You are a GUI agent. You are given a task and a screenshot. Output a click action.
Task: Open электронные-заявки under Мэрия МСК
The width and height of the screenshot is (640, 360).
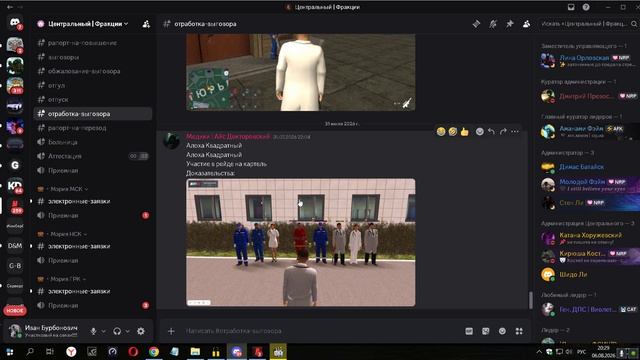pos(93,201)
